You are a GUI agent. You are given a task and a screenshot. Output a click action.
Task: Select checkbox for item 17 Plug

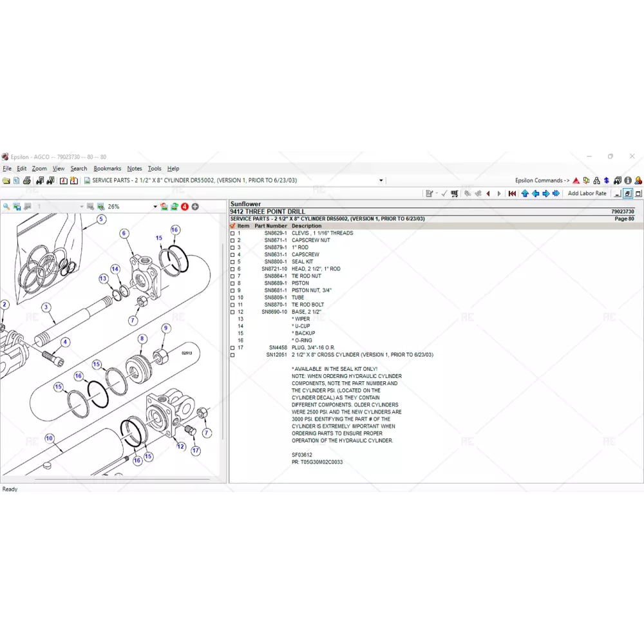(x=232, y=348)
